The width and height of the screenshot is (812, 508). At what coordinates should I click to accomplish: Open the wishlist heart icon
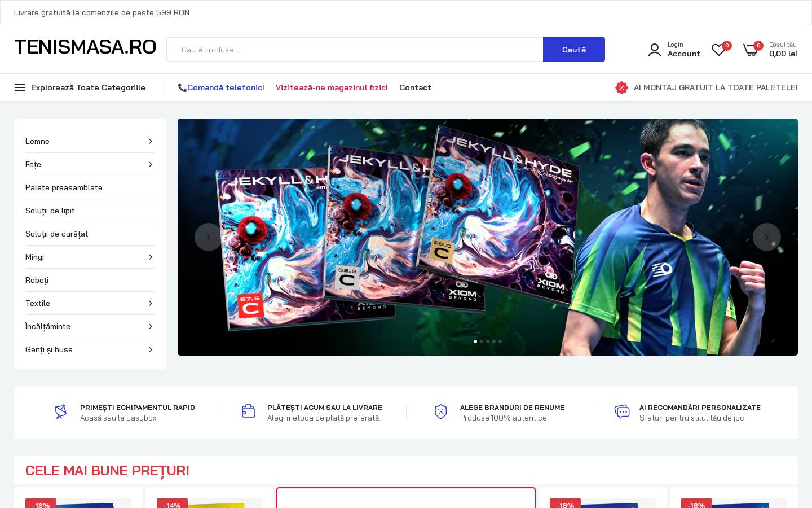[718, 50]
